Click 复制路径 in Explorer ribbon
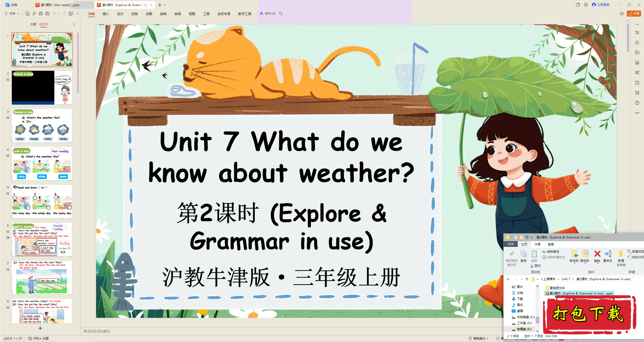 [551, 252]
